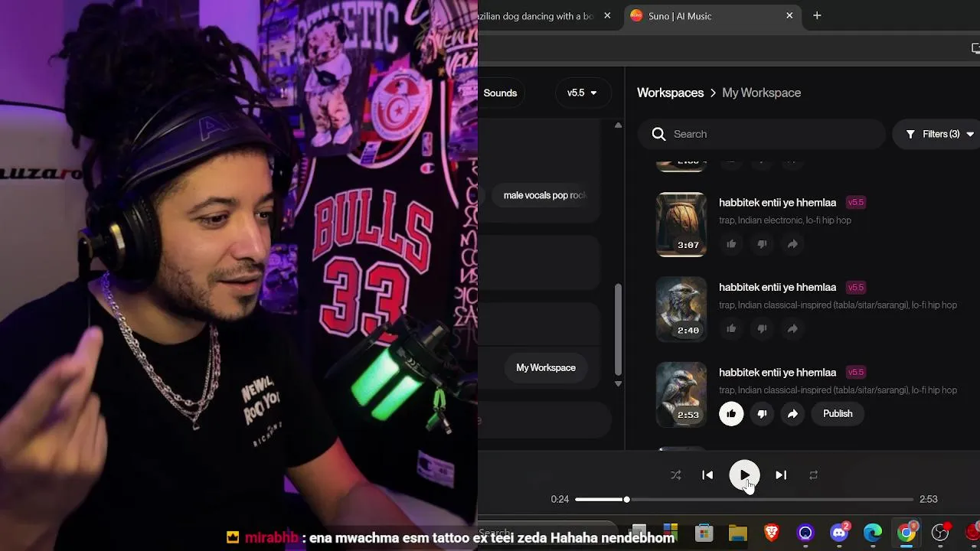Play the current track

point(744,475)
